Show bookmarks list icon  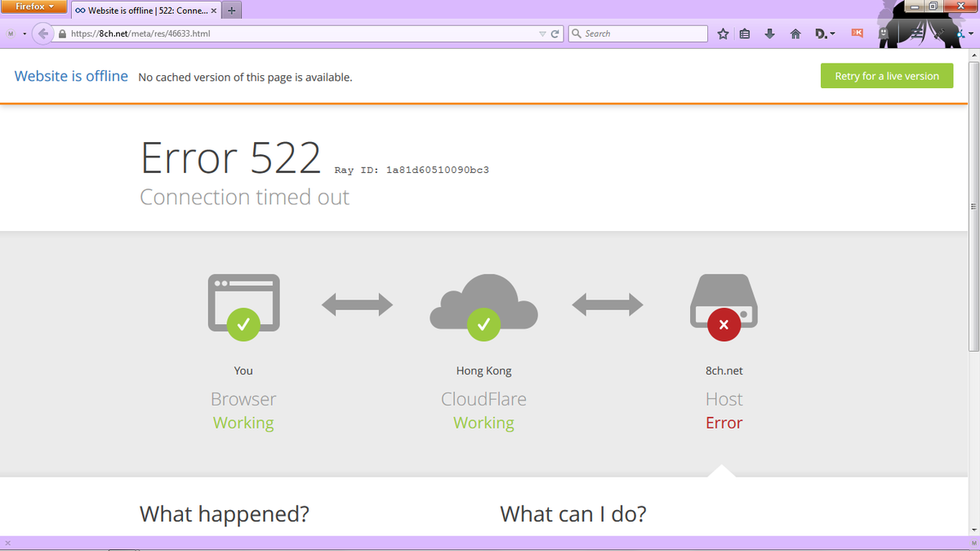(x=745, y=33)
